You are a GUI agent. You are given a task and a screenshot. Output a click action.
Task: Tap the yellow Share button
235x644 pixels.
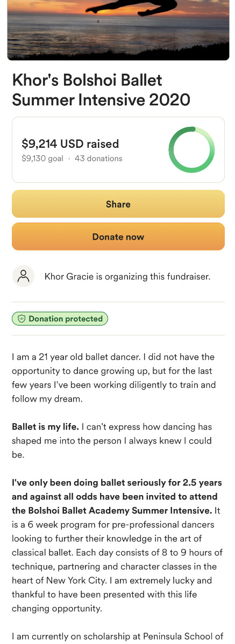[118, 204]
